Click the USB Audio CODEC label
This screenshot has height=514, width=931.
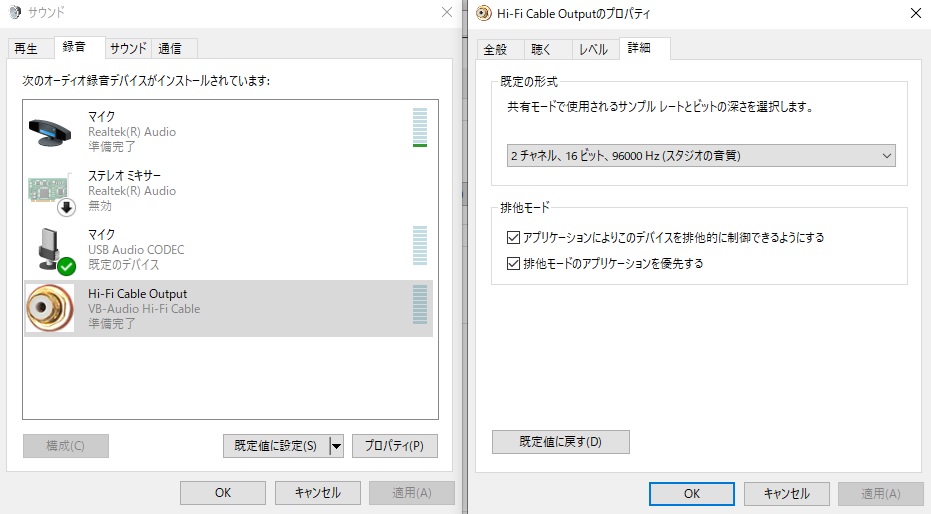[136, 250]
